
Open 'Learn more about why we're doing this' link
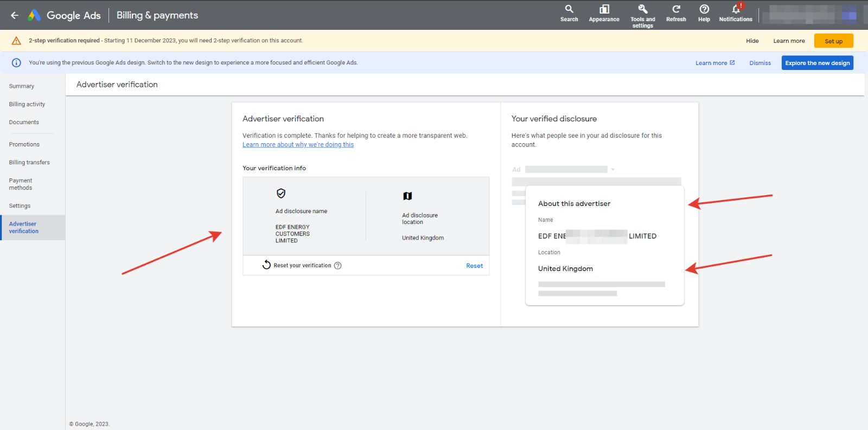[298, 145]
